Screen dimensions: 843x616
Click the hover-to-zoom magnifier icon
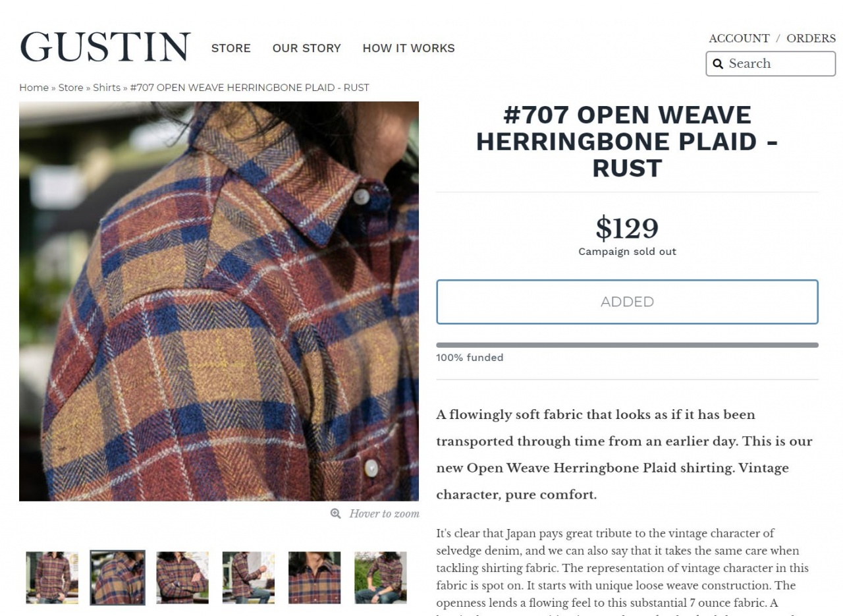[336, 514]
